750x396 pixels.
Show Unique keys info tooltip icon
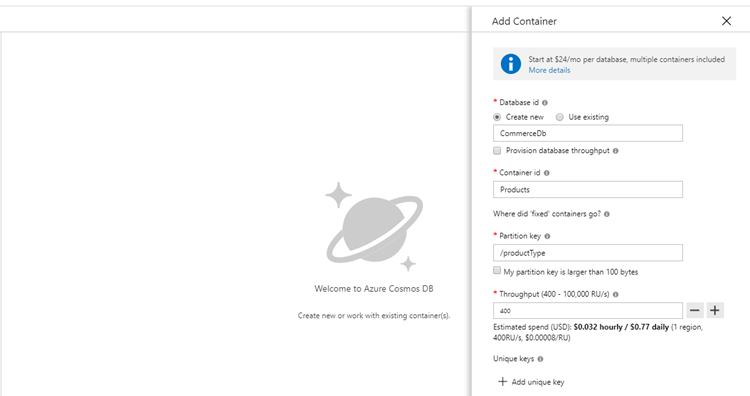[x=540, y=359]
